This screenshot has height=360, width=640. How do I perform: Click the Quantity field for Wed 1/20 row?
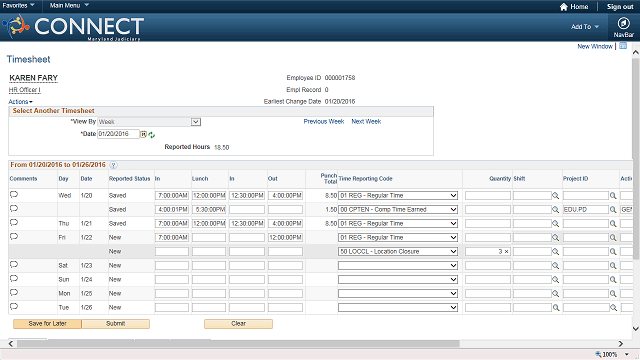[488, 196]
